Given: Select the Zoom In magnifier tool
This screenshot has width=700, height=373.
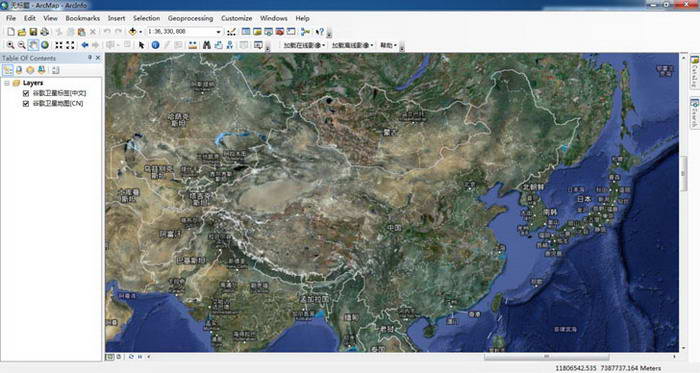Looking at the screenshot, I should pos(10,45).
